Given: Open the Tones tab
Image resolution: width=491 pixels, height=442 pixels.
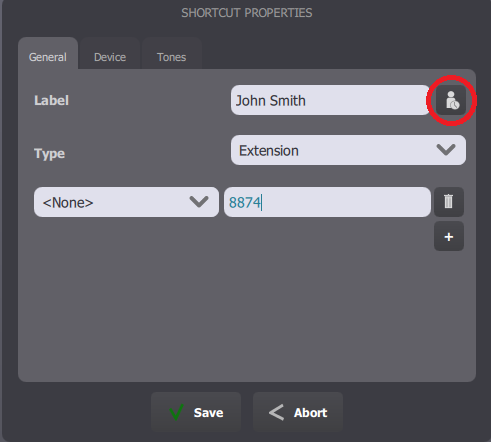Looking at the screenshot, I should pos(172,54).
